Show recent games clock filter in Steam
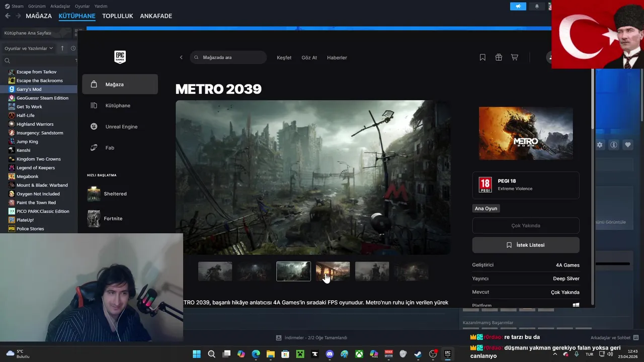 pos(73,48)
